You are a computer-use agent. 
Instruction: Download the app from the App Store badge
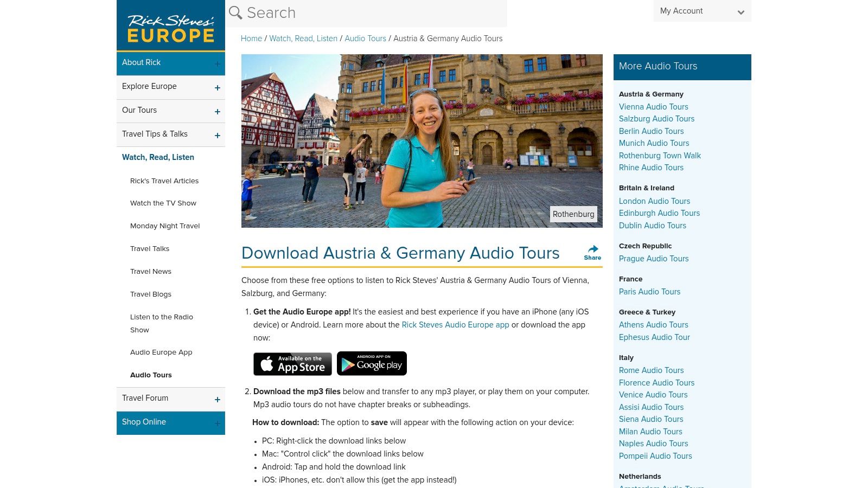point(292,363)
